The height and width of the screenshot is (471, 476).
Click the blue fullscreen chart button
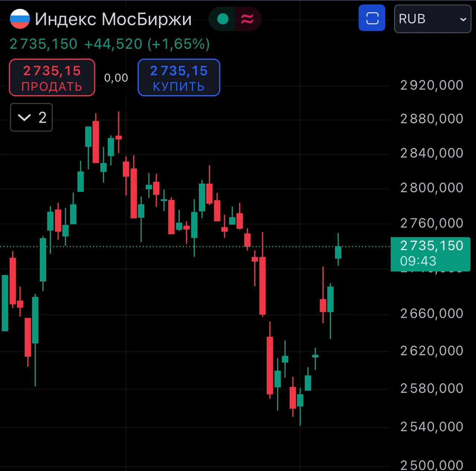tap(372, 18)
